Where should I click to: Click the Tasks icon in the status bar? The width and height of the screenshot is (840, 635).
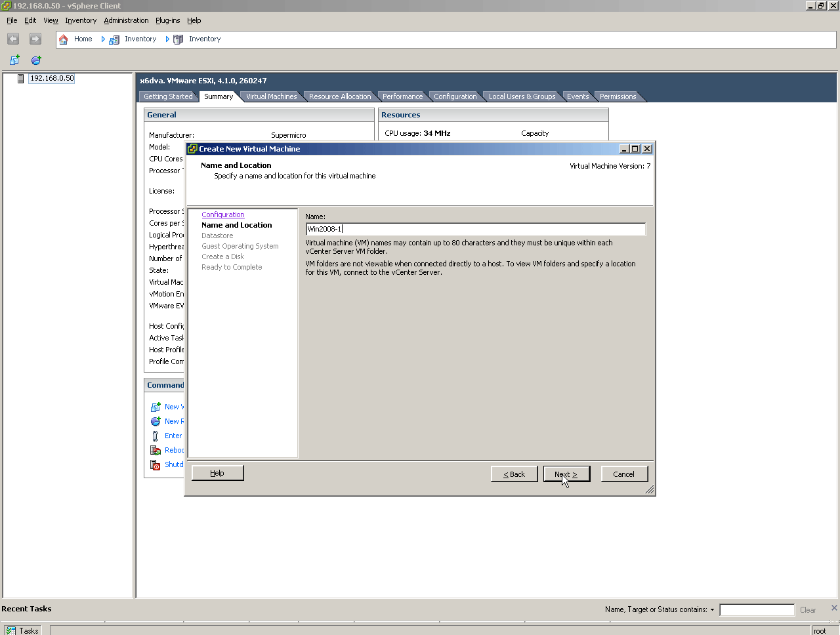tap(10, 630)
